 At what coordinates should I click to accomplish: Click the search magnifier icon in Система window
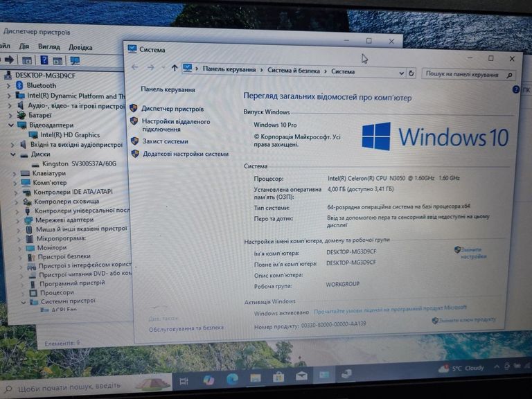[509, 76]
